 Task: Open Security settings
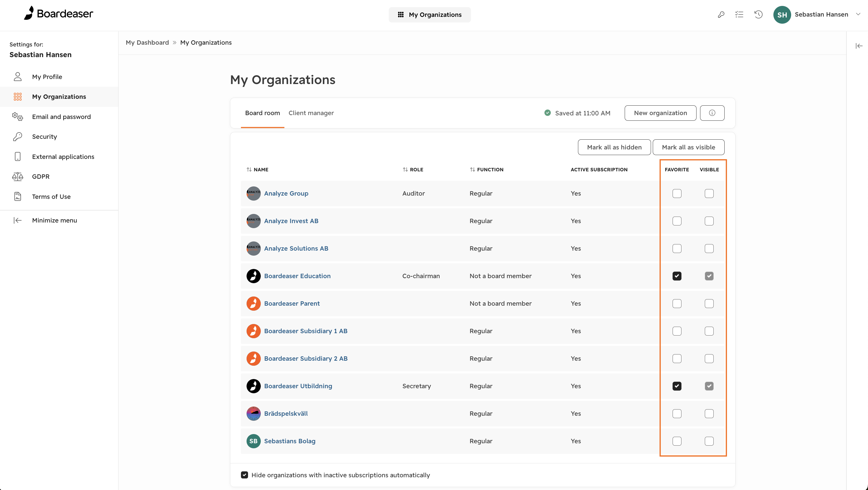tap(59, 137)
